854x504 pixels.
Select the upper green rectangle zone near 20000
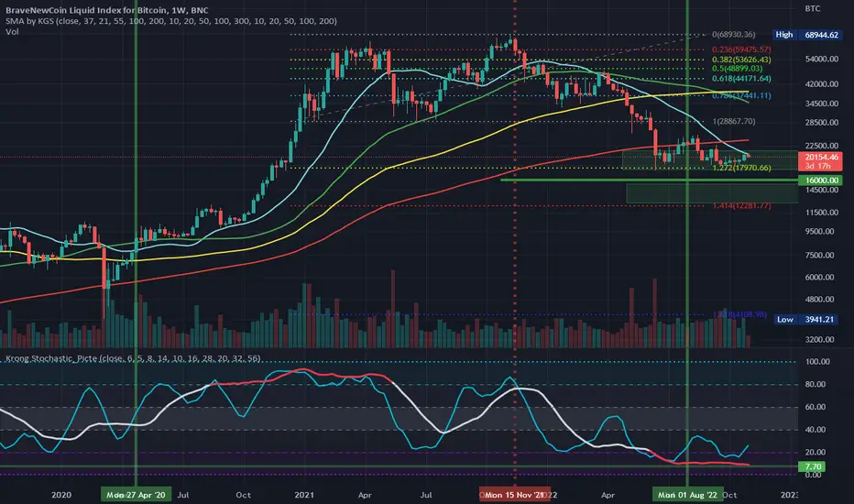point(710,159)
